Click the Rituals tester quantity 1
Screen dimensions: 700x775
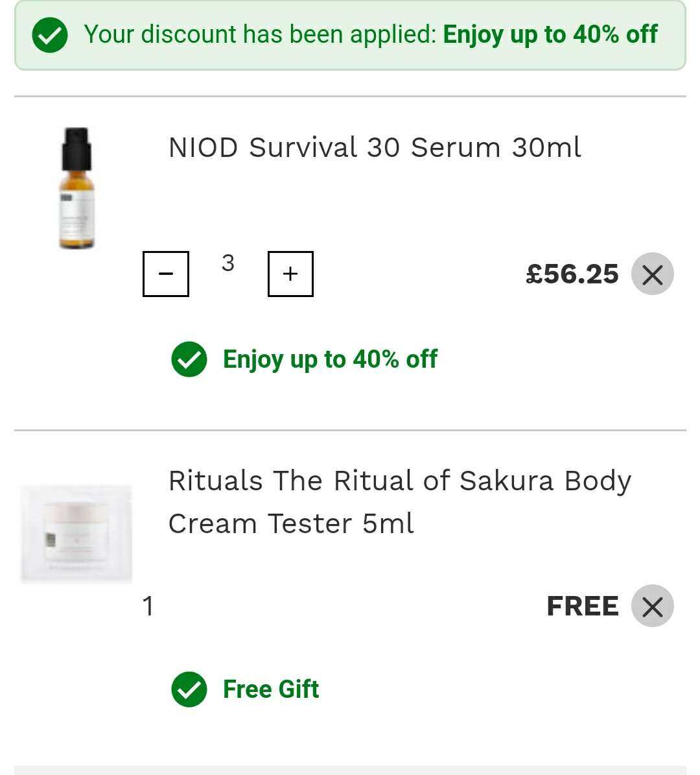pyautogui.click(x=148, y=606)
